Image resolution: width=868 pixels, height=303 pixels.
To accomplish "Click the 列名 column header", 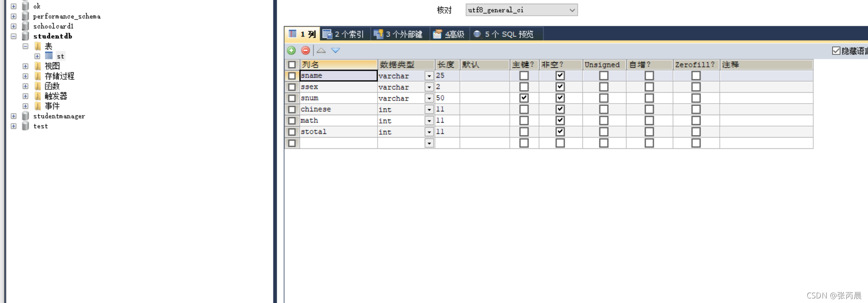I will (338, 64).
